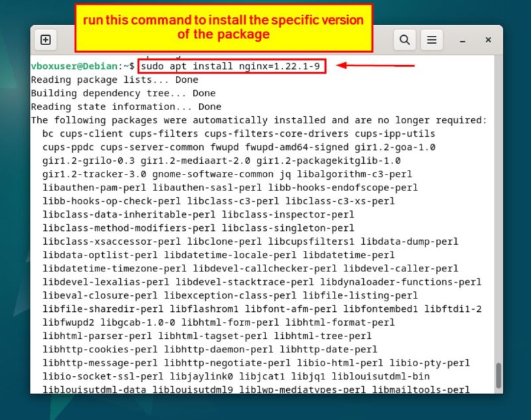Click the close icon of the terminal window
531x420 pixels.
[489, 39]
